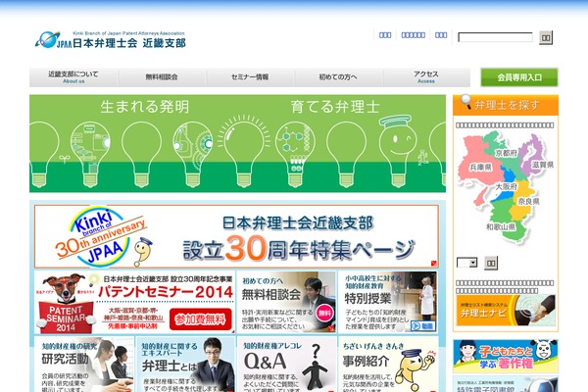Click red 参加費無料 badge
Screen dimensions: 588x392
[x=201, y=319]
